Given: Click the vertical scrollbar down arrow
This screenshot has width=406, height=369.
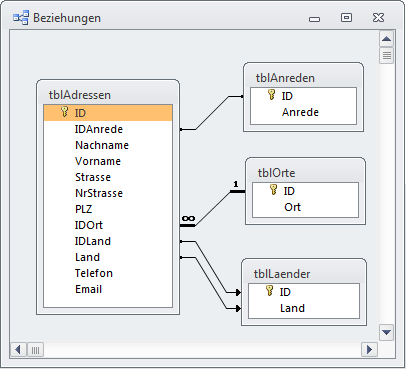Looking at the screenshot, I should point(387,332).
